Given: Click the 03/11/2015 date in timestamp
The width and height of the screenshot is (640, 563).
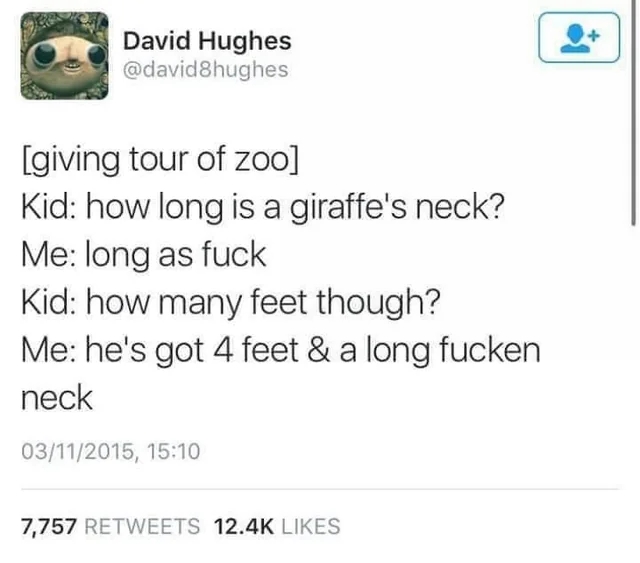Looking at the screenshot, I should 78,452.
